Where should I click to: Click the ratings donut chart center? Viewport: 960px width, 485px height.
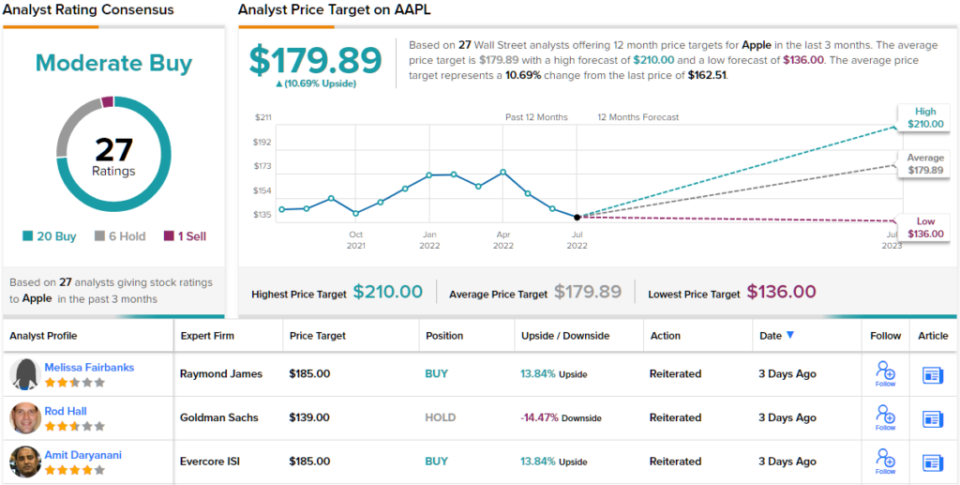114,155
